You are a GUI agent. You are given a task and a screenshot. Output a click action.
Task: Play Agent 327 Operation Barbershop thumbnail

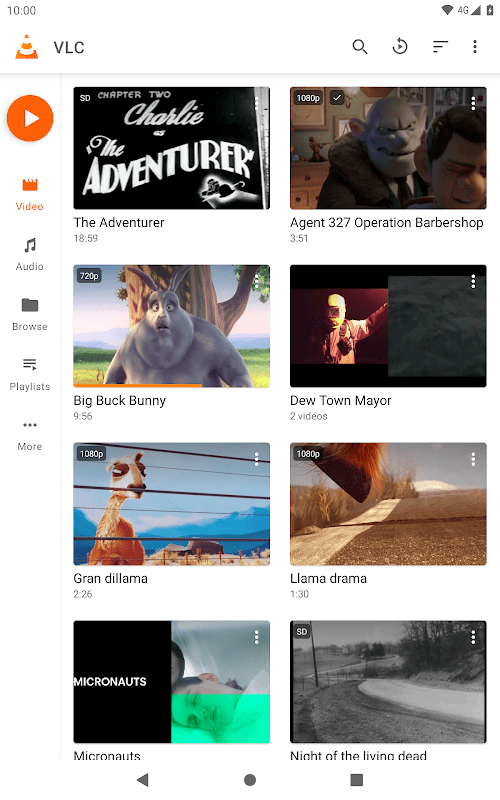388,148
